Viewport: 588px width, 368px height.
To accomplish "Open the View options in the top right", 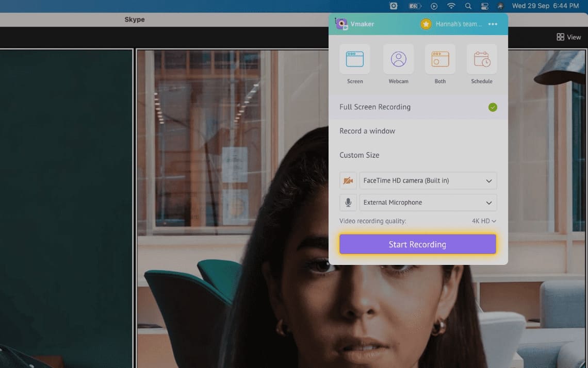I will click(568, 37).
